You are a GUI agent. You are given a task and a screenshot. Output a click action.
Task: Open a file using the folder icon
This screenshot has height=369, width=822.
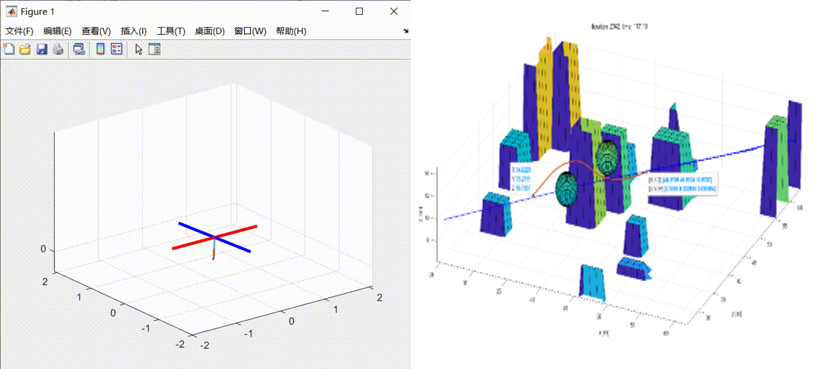coord(25,49)
